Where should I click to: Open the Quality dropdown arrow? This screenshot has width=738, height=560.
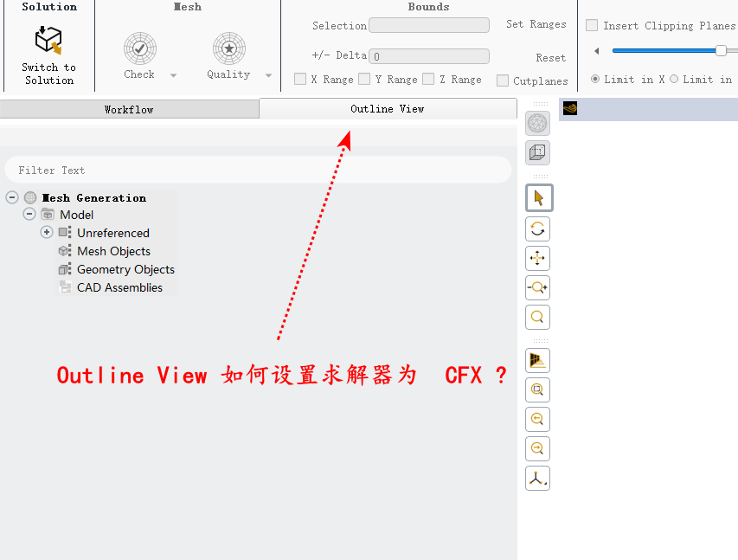click(x=268, y=75)
